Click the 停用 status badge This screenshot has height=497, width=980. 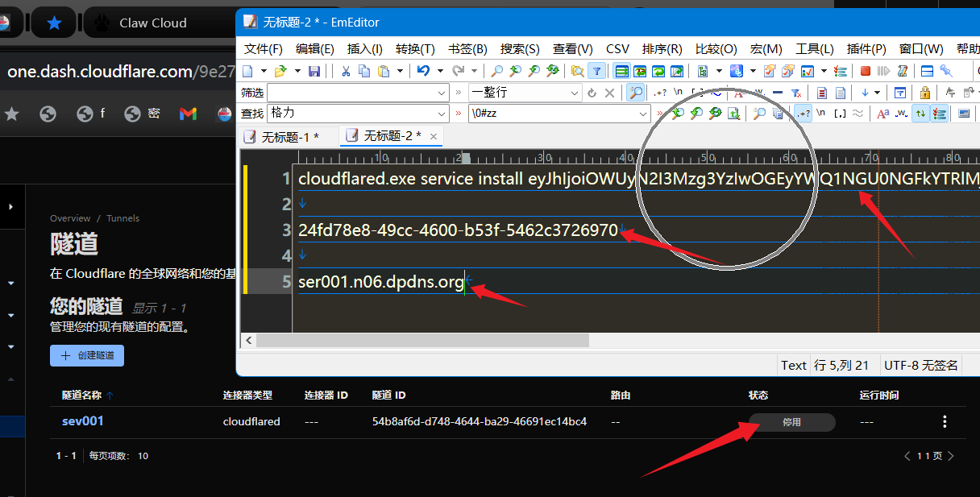coord(792,422)
